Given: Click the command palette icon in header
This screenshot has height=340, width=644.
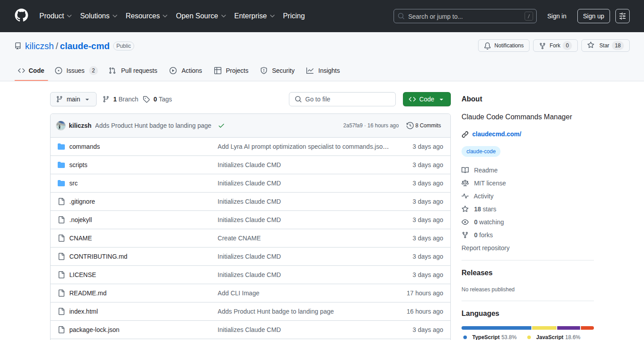Looking at the screenshot, I should (622, 16).
